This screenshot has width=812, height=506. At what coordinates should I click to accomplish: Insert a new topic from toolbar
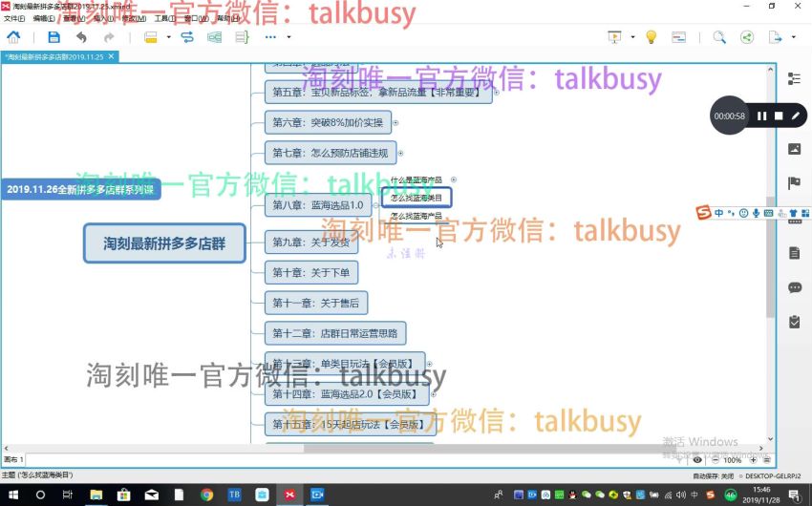(x=151, y=37)
